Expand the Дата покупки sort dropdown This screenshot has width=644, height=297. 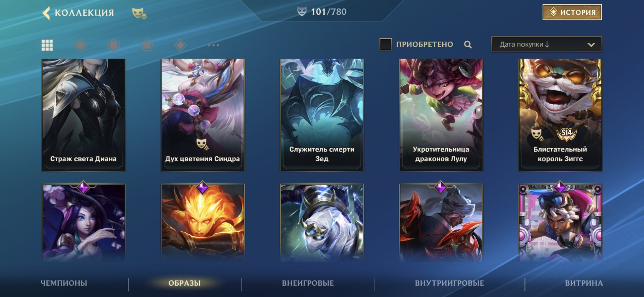point(547,44)
